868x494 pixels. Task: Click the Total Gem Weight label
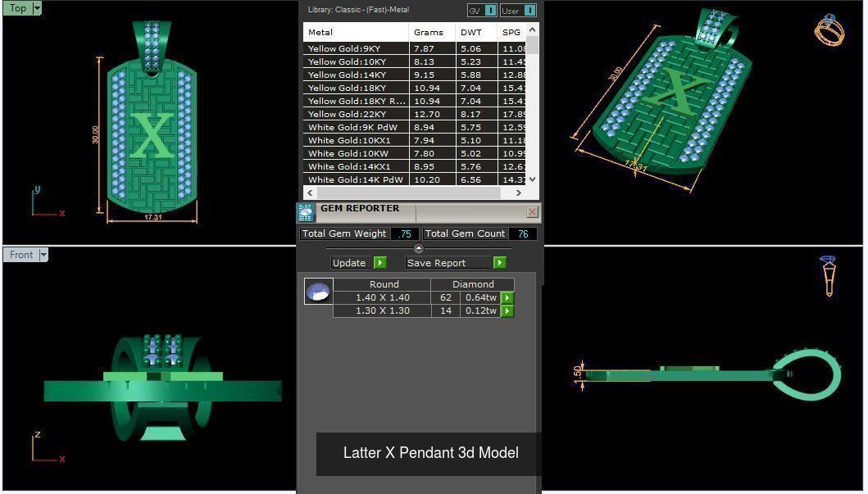343,233
